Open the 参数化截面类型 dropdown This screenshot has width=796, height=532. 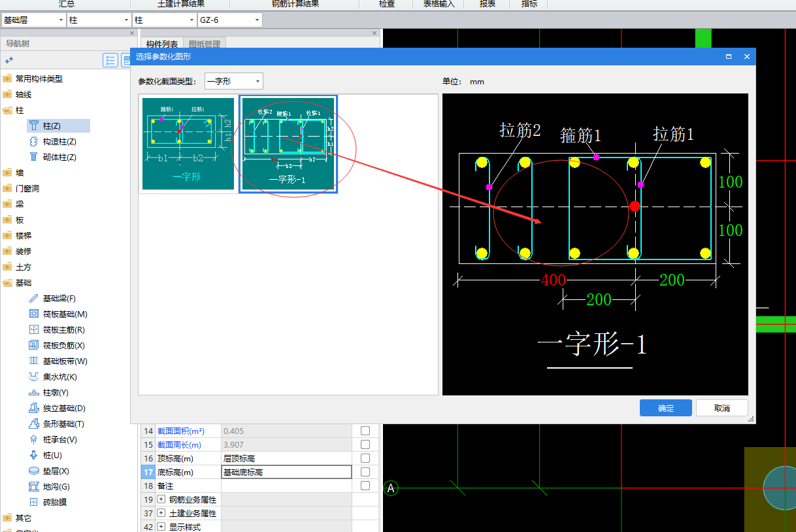click(234, 82)
